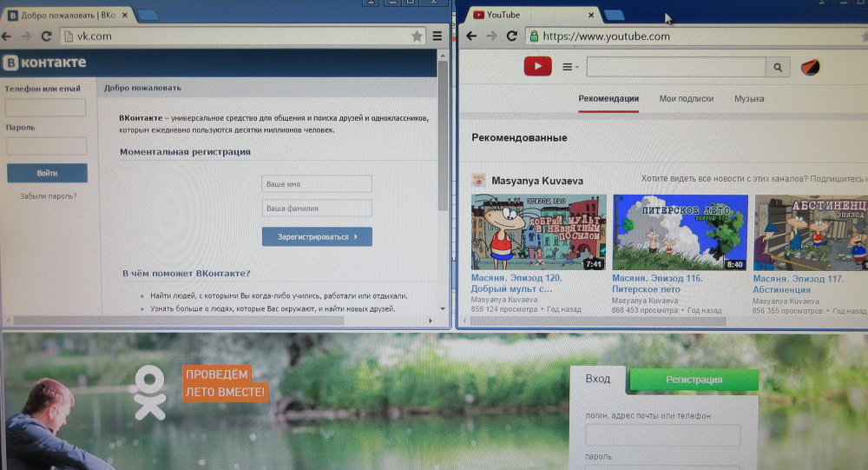
Task: Go back in the YouTube browser window
Action: coord(471,36)
